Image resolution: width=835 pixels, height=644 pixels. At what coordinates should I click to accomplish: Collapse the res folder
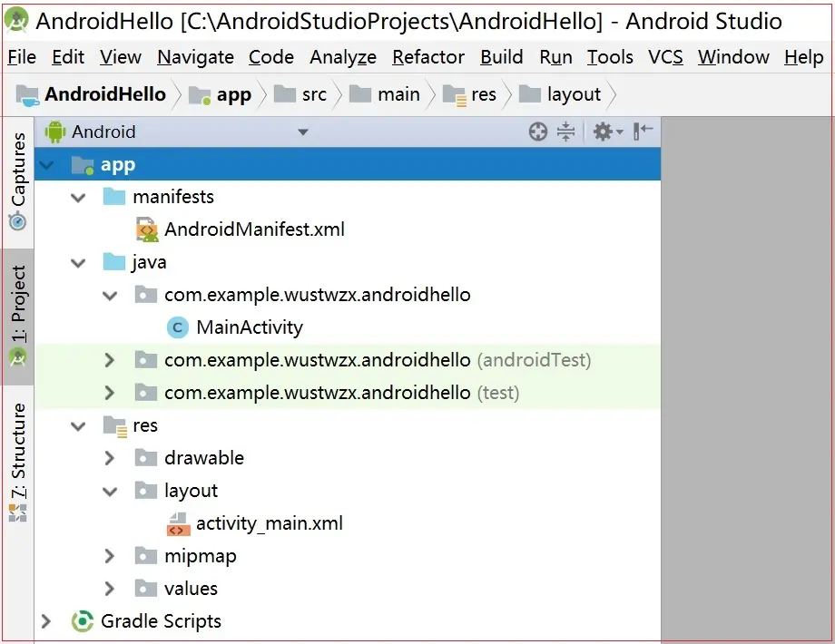tap(78, 426)
